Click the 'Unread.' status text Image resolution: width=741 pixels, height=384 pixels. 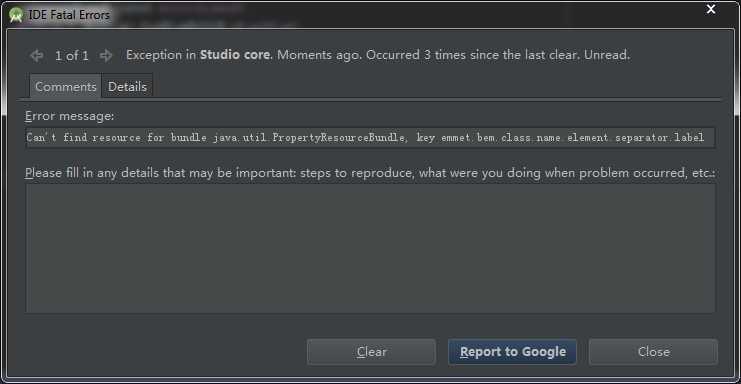coord(607,55)
